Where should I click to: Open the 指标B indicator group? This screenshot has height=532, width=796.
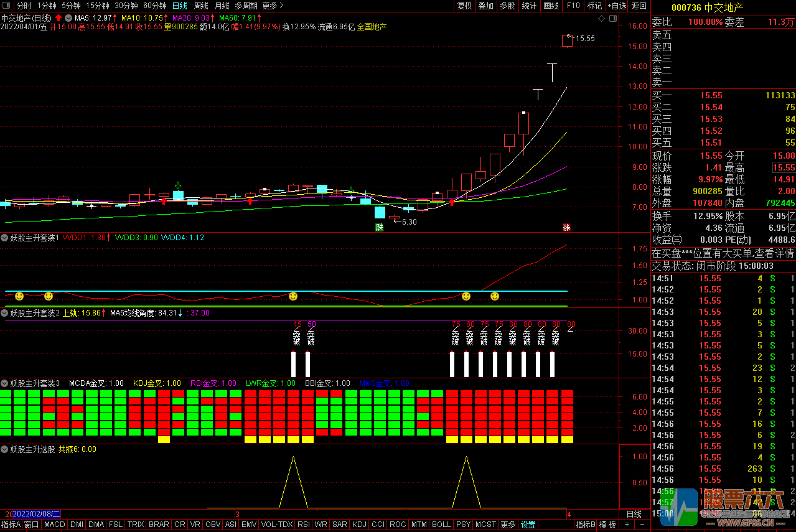pos(585,525)
